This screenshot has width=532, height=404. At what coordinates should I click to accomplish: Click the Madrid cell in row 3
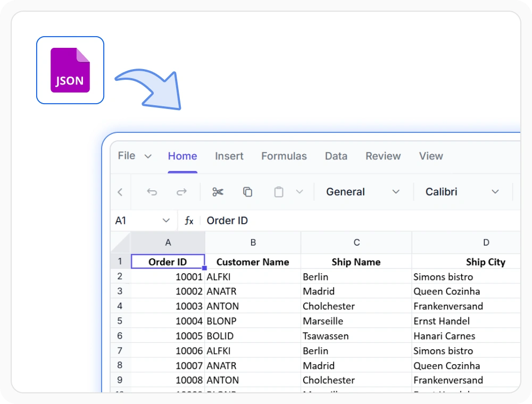(x=356, y=291)
